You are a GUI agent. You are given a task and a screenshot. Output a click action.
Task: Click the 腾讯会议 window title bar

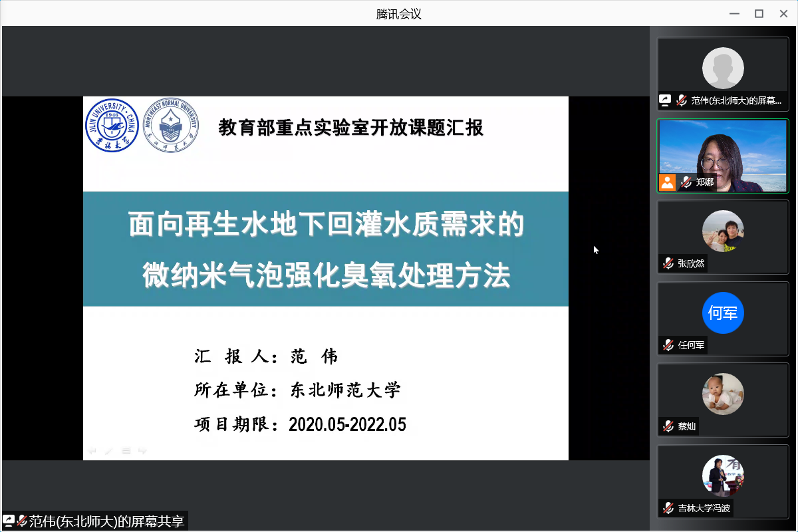399,14
